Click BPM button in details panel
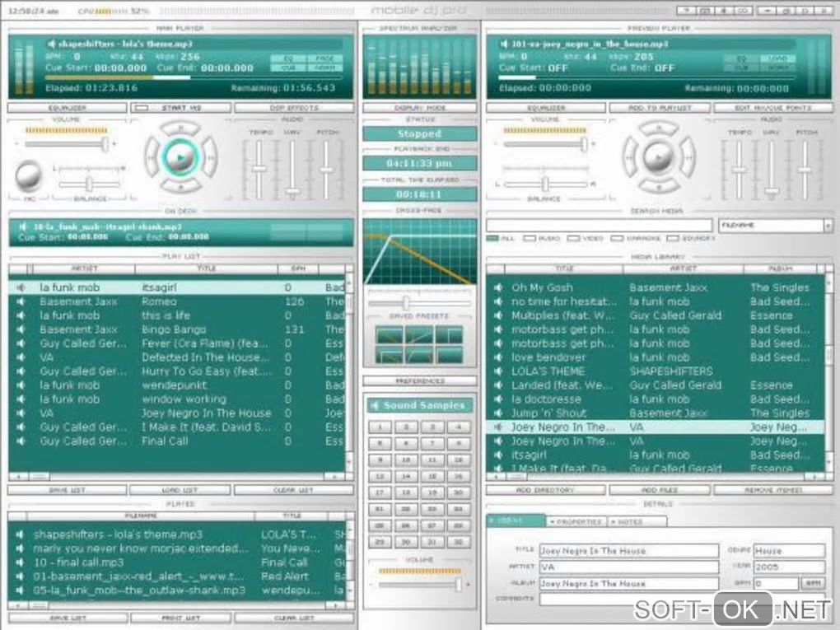The image size is (840, 630). [x=813, y=583]
